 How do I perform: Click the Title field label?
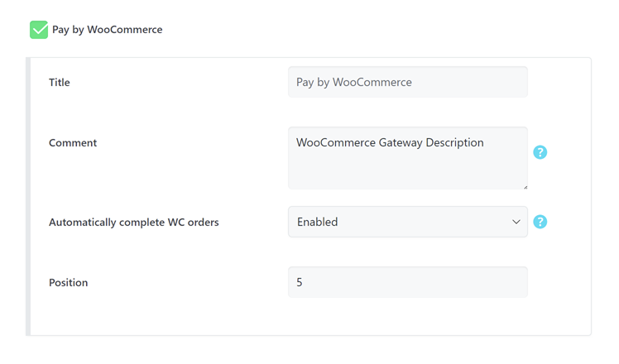[60, 83]
